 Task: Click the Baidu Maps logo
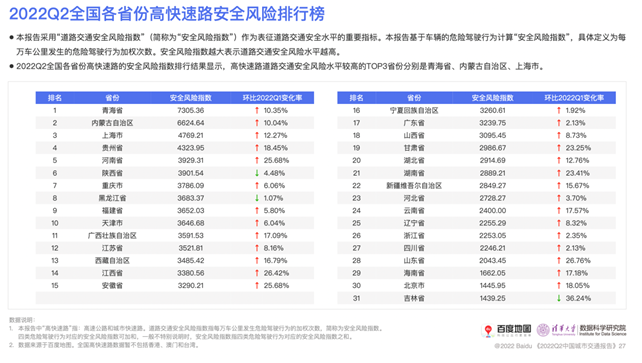(x=506, y=330)
